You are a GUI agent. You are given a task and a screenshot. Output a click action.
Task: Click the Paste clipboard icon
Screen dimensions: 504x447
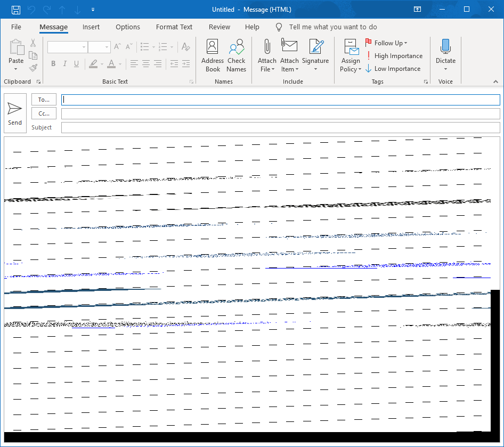17,47
